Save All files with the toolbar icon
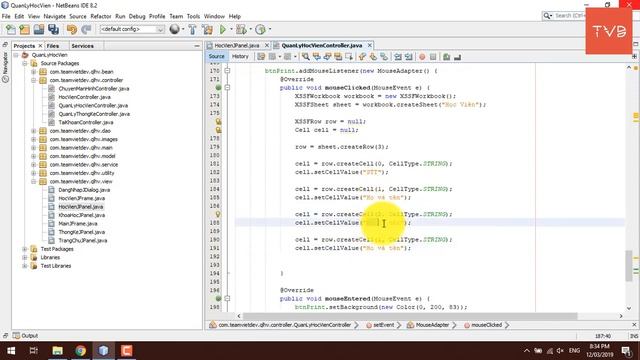 tap(53, 29)
